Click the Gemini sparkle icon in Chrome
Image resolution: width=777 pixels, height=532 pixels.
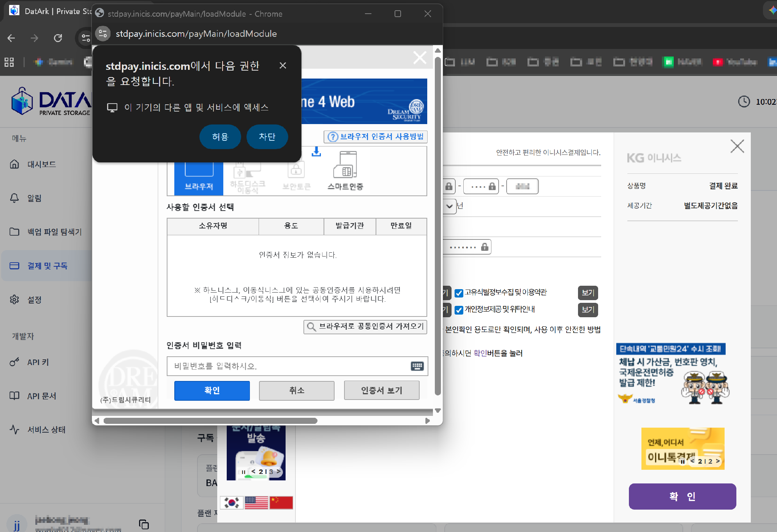tap(772, 10)
